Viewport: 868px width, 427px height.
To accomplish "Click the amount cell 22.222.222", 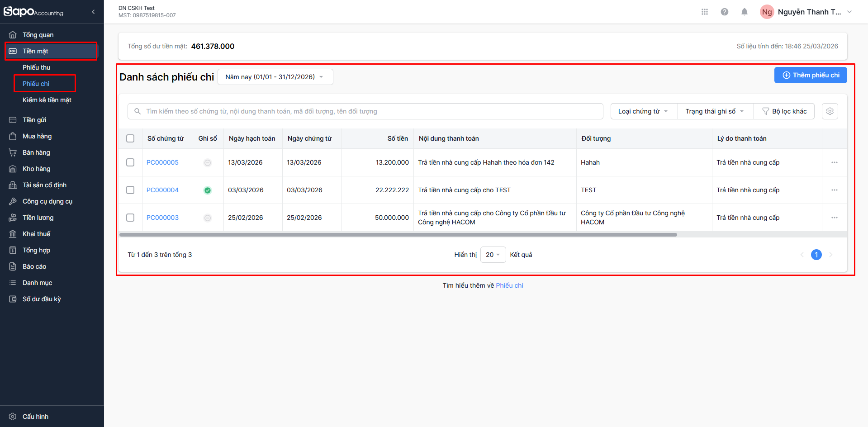I will coord(392,190).
